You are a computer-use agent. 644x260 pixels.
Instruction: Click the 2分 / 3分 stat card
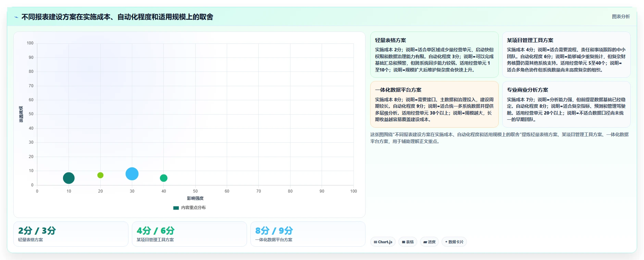coord(71,234)
